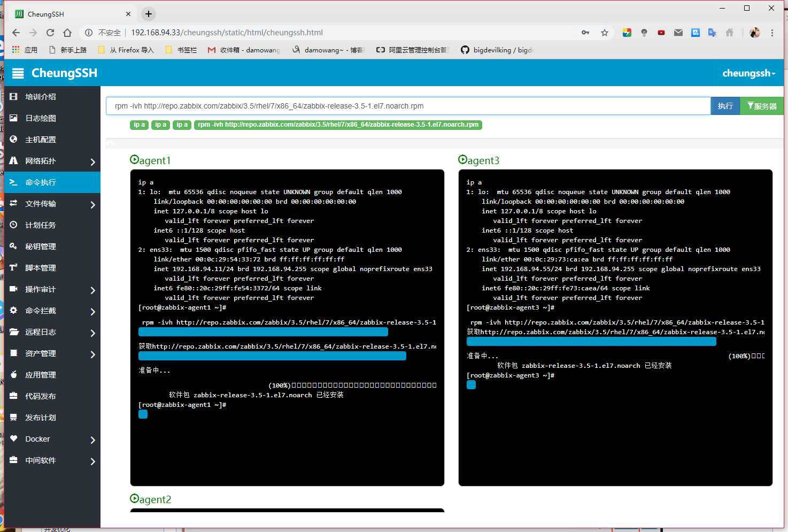This screenshot has height=532, width=788.
Task: Open 主机配置 in the sidebar
Action: point(52,140)
